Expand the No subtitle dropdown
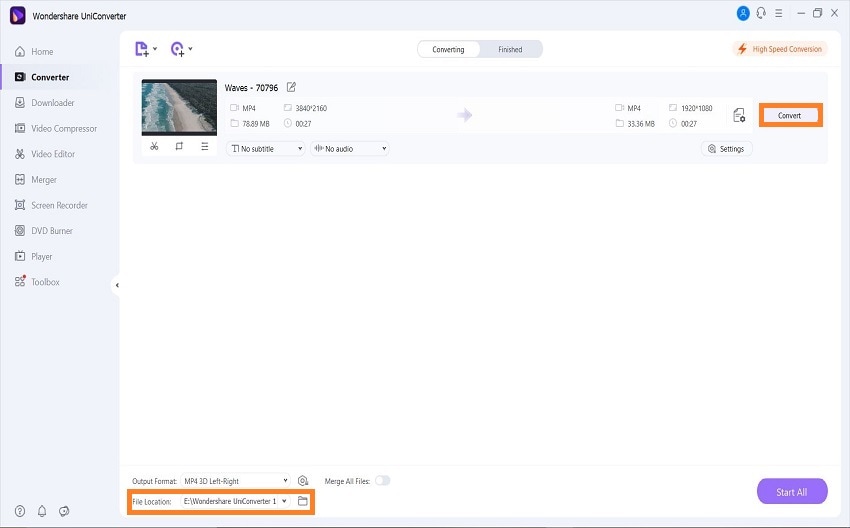This screenshot has width=850, height=528. tap(266, 149)
